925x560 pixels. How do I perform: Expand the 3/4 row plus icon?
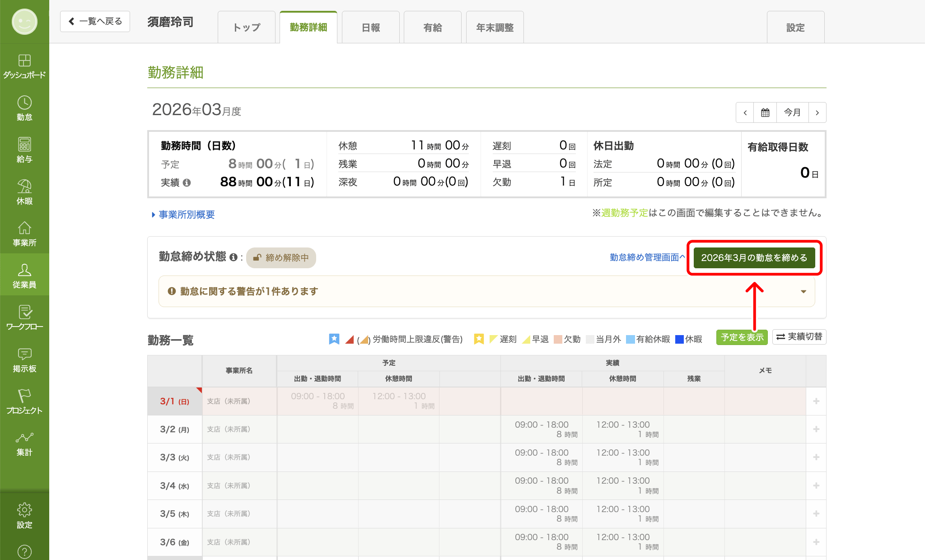[x=816, y=485]
